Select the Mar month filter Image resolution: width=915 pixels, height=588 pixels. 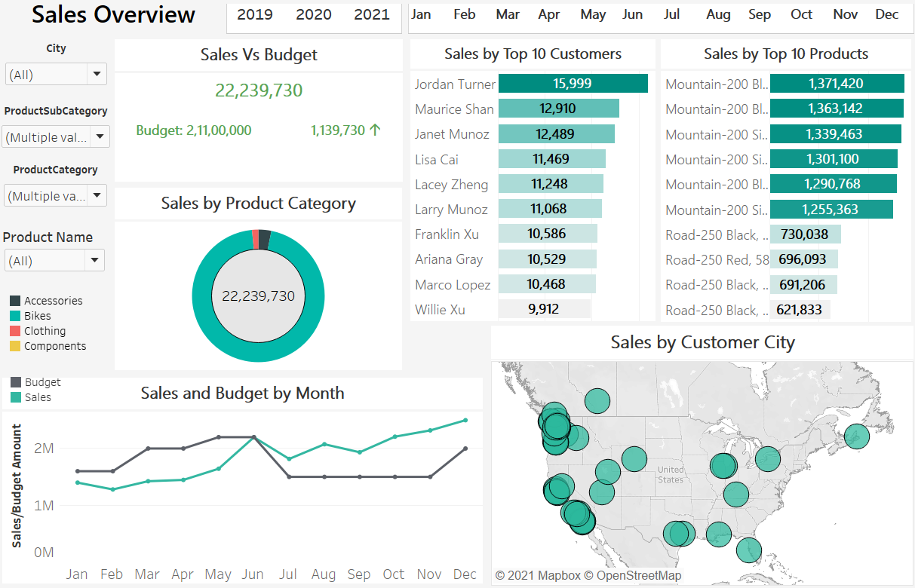click(x=508, y=14)
